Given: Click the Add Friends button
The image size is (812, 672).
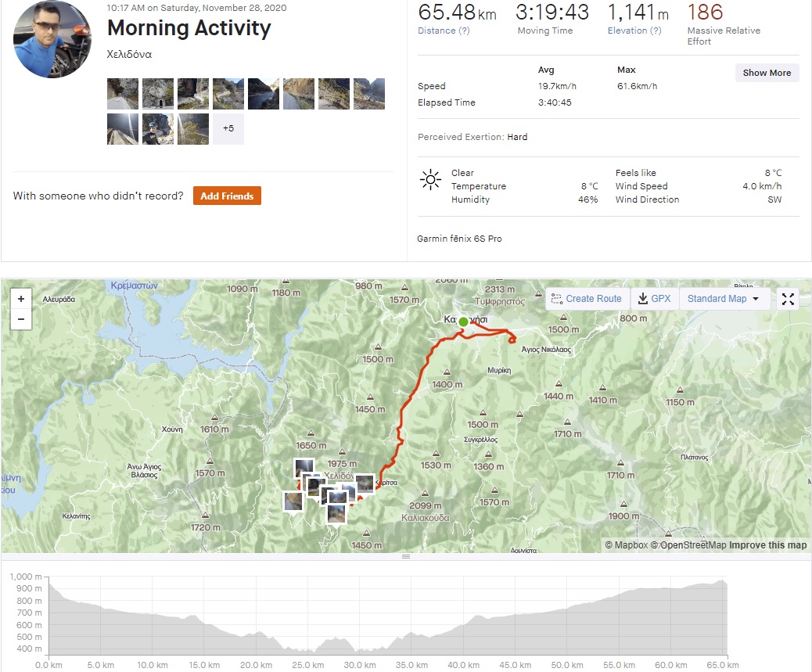Looking at the screenshot, I should [x=227, y=196].
